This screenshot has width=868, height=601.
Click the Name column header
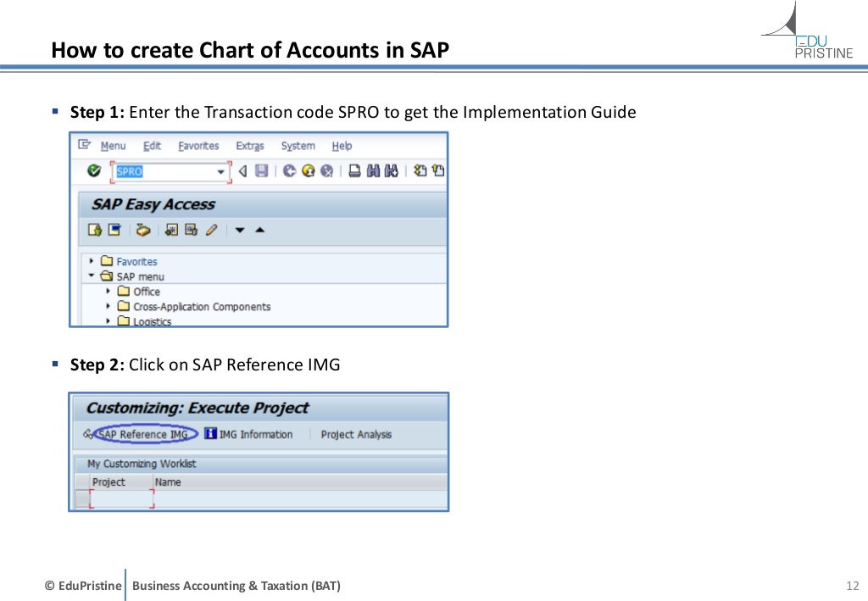tap(168, 482)
